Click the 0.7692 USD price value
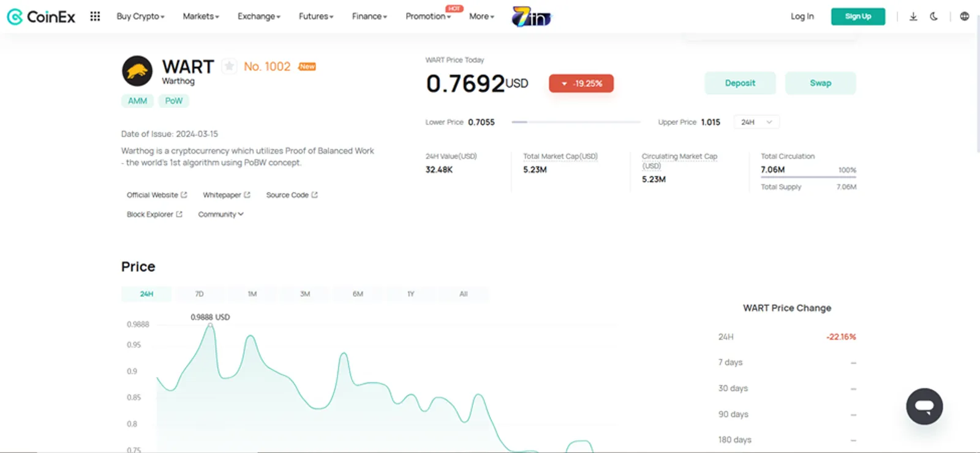Viewport: 980px width, 453px height. 477,84
